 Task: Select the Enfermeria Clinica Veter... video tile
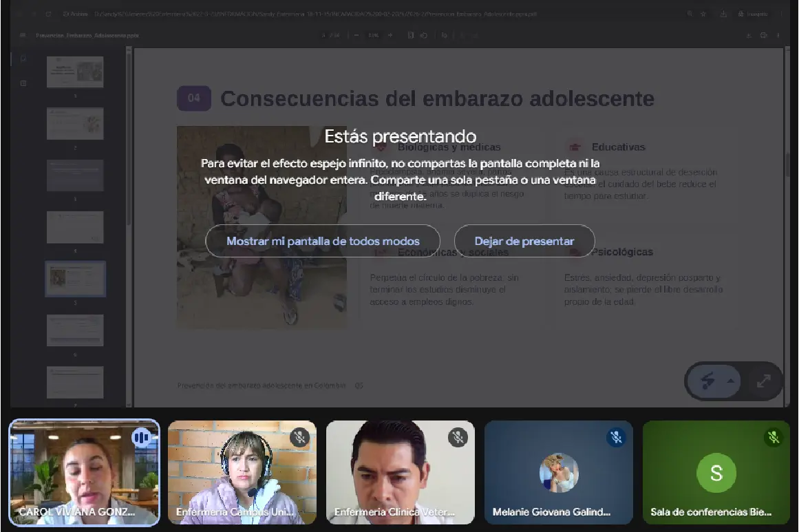[x=400, y=472]
